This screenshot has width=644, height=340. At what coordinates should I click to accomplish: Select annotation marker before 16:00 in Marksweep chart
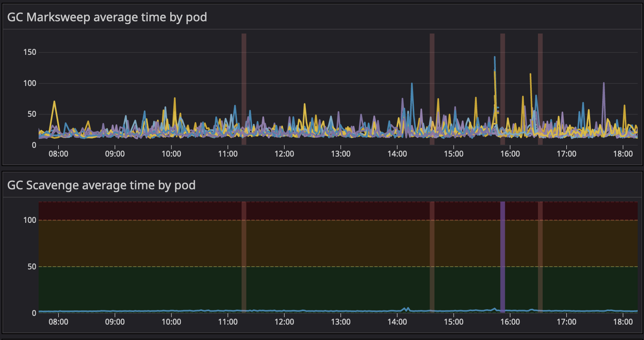coord(503,89)
